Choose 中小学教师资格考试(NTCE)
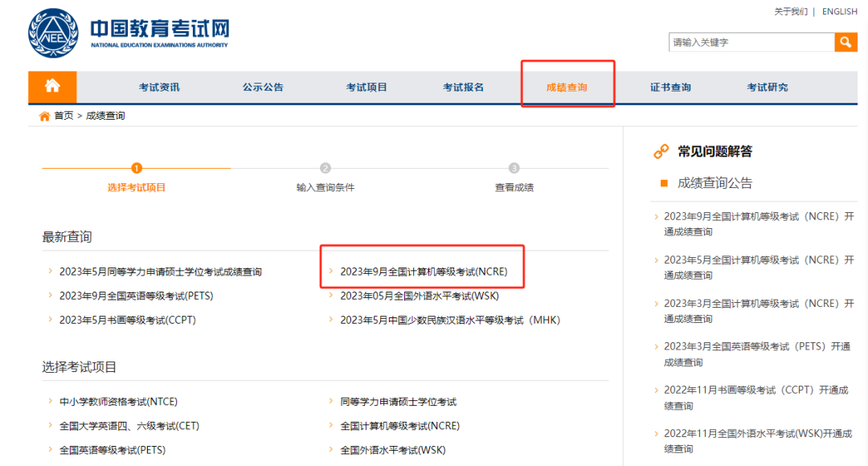Image resolution: width=868 pixels, height=466 pixels. (118, 402)
